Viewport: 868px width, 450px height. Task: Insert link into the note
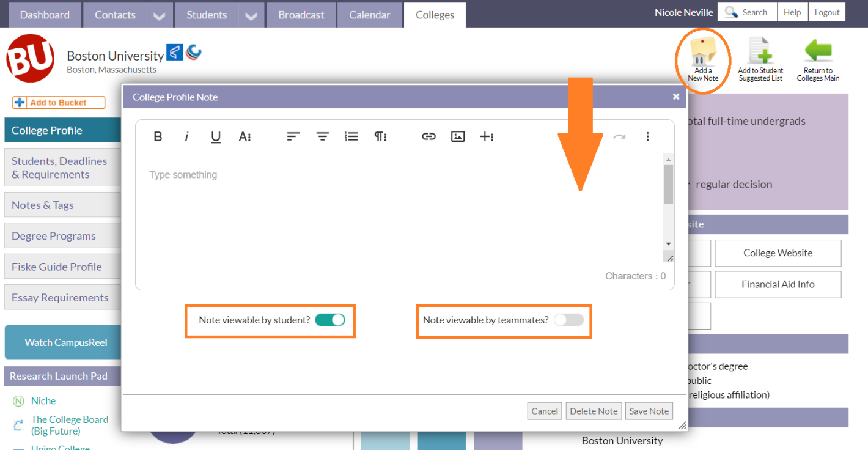pos(428,136)
